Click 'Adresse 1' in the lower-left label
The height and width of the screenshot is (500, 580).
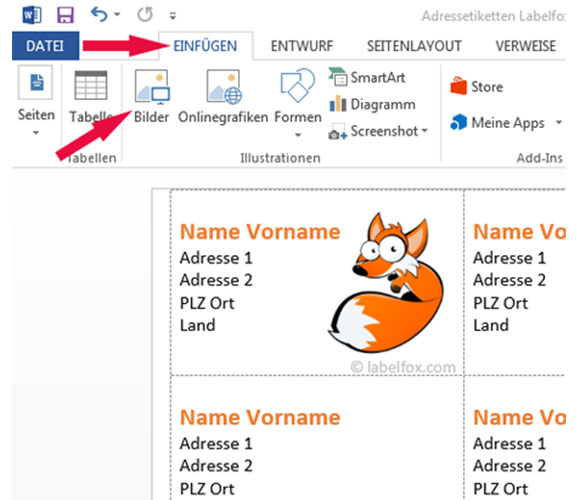click(216, 443)
